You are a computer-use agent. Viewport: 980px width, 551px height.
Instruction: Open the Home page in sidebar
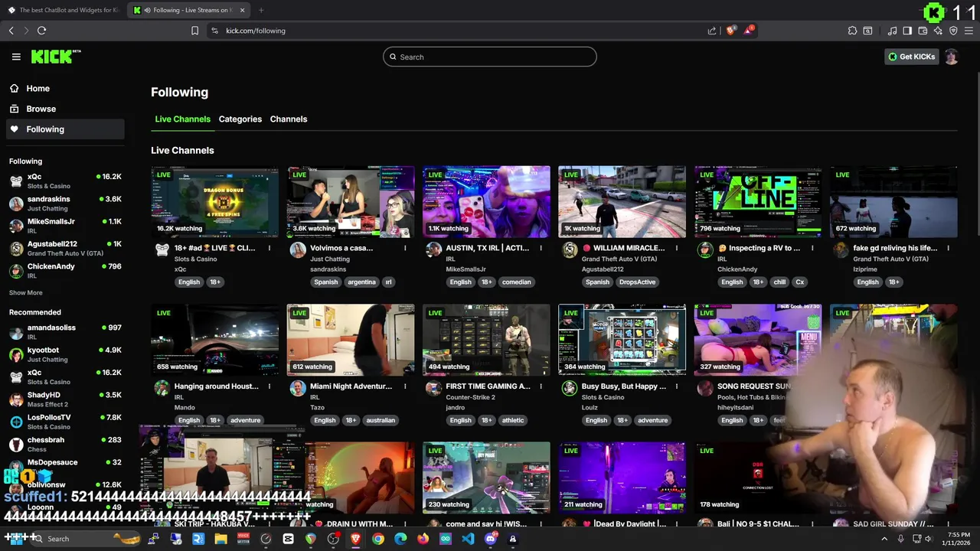coord(64,88)
